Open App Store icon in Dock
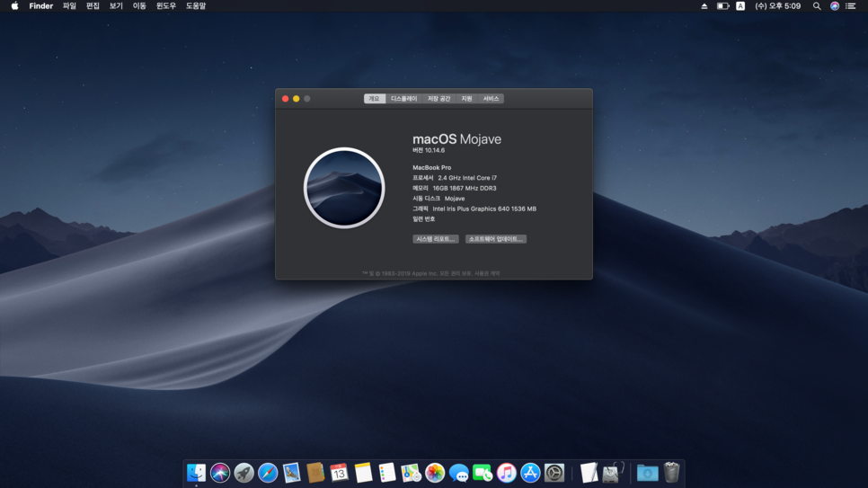 click(x=530, y=473)
